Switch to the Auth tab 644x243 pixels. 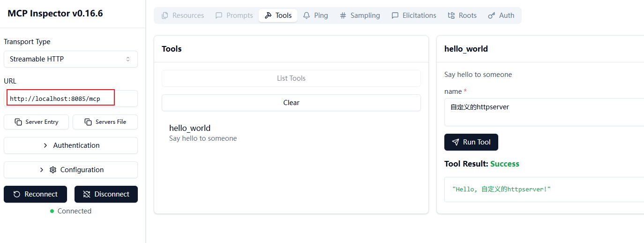tap(501, 15)
